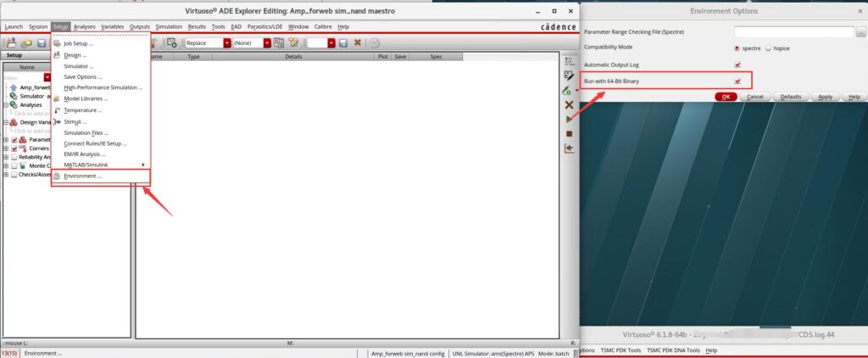Open the Calibre menu
The width and height of the screenshot is (868, 358).
[x=323, y=26]
